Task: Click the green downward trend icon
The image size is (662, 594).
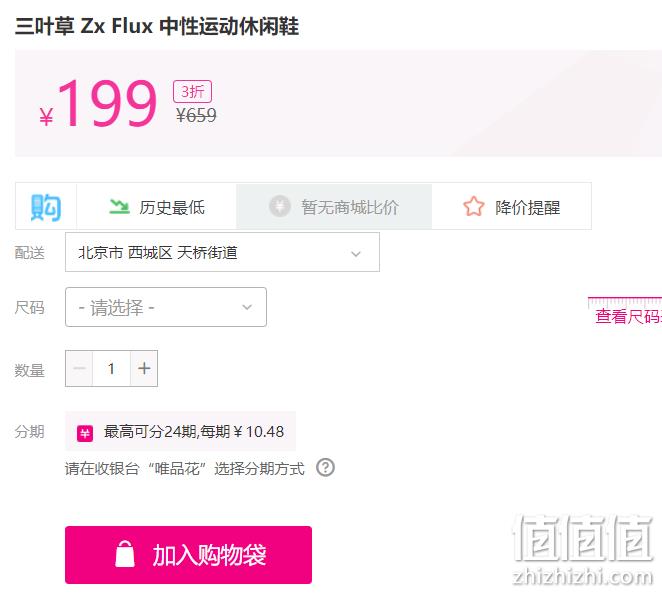Action: pos(119,206)
